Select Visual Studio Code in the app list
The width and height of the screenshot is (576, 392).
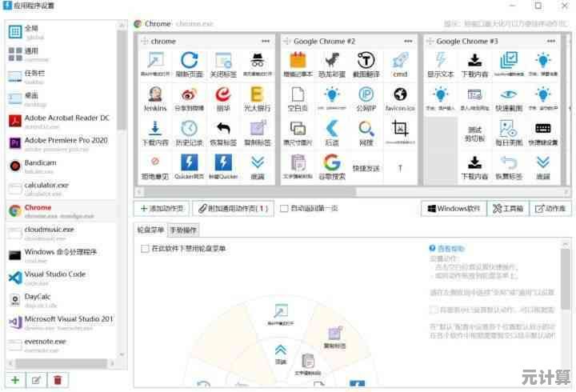click(58, 278)
